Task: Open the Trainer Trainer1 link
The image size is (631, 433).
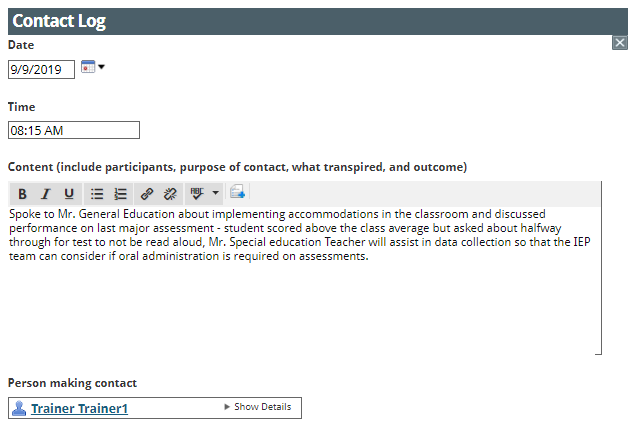Action: tap(79, 408)
